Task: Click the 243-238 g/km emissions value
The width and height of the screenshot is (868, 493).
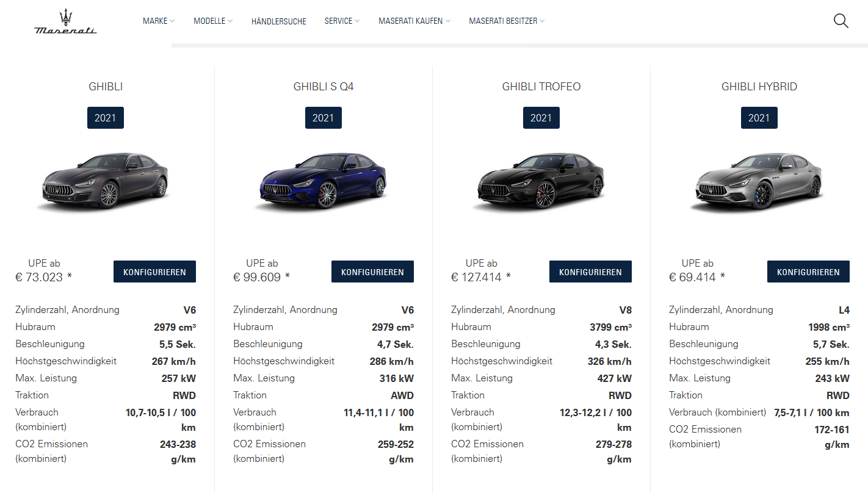Action: click(x=178, y=452)
